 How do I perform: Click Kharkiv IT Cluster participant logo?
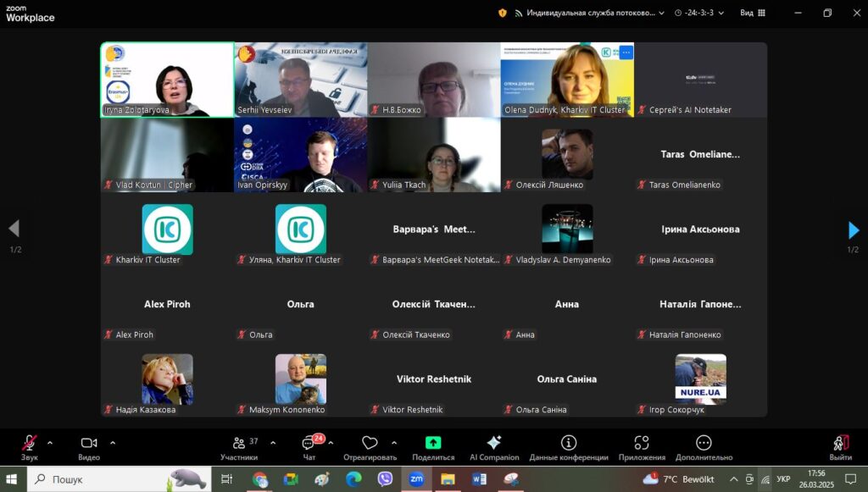168,229
